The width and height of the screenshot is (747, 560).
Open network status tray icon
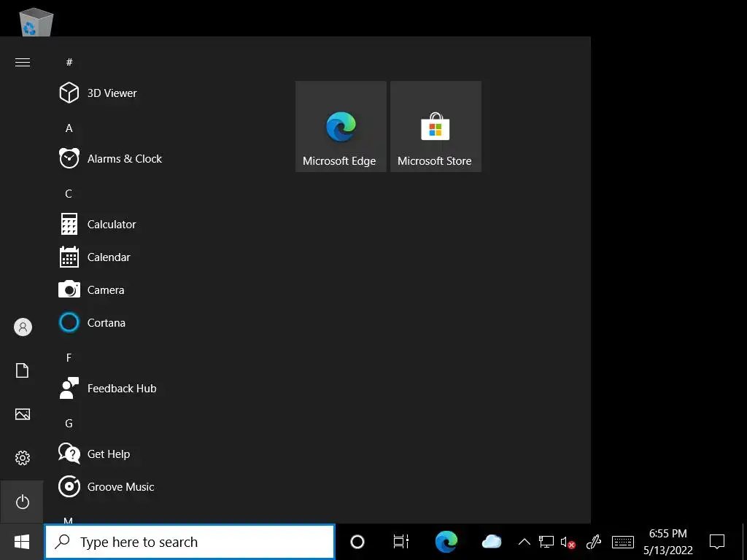coord(546,542)
